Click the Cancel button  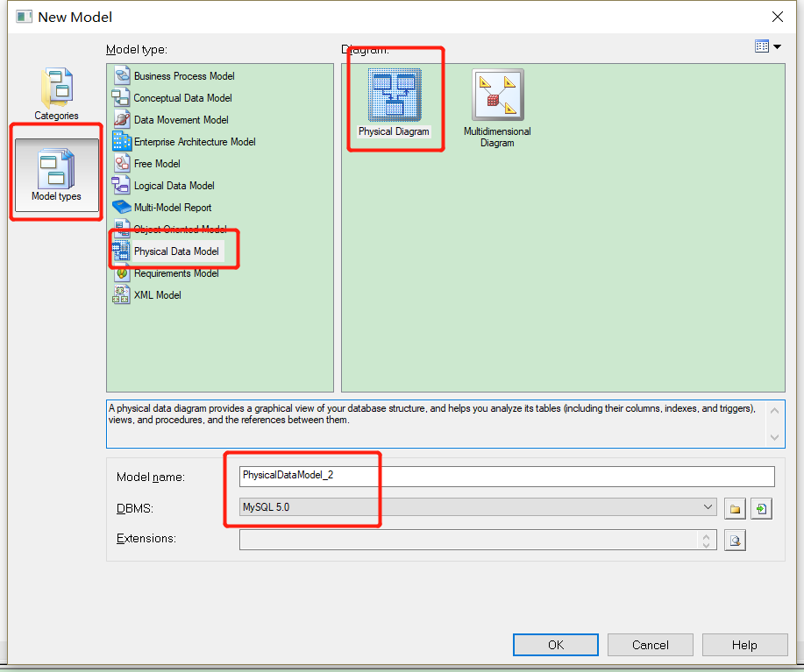coord(651,645)
